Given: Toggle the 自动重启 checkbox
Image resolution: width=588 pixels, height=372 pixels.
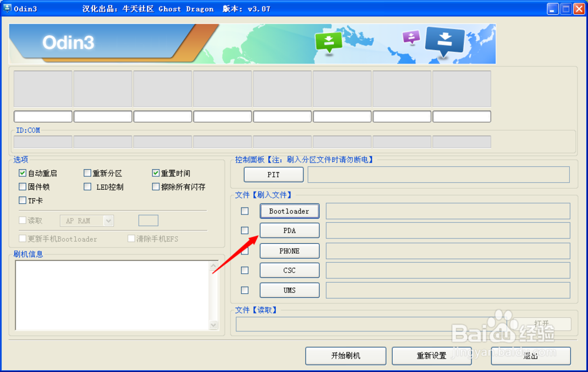Looking at the screenshot, I should [x=22, y=173].
